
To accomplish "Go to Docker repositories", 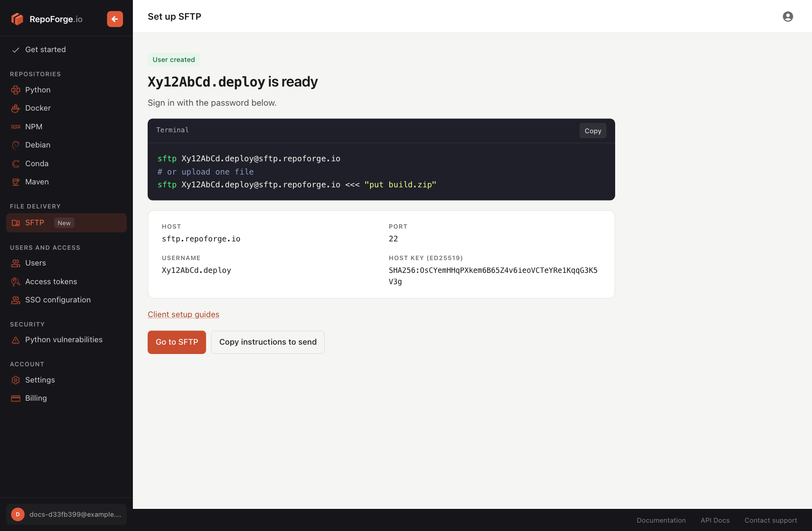I will 66,108.
